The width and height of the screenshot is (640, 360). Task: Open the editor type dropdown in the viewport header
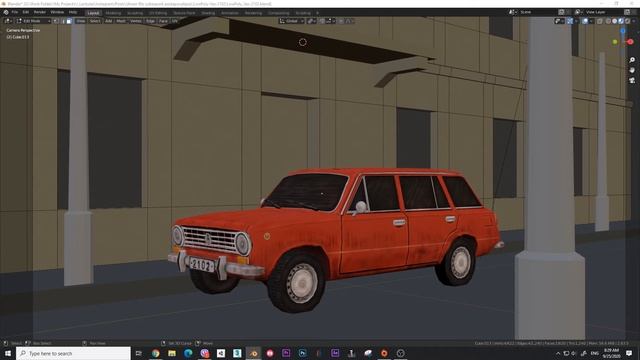pos(8,21)
